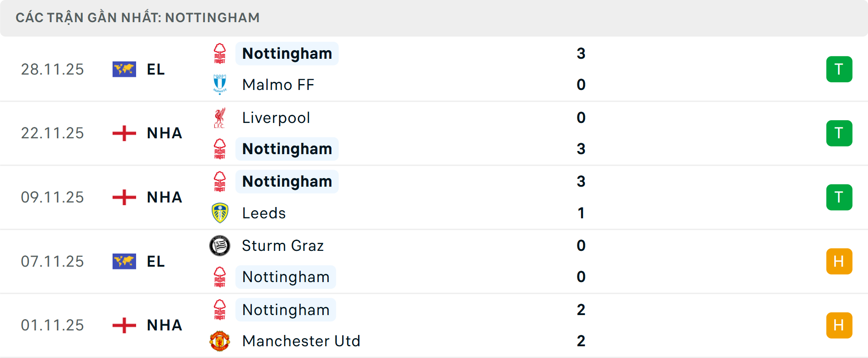Click the Các trận gần nhất: Nottingham header
Screen dimensions: 868x358
137,18
